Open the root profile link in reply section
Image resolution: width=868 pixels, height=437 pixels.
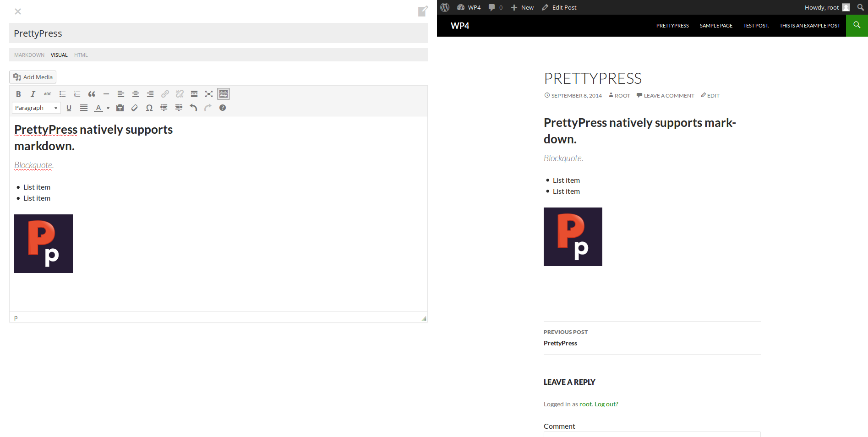[585, 404]
